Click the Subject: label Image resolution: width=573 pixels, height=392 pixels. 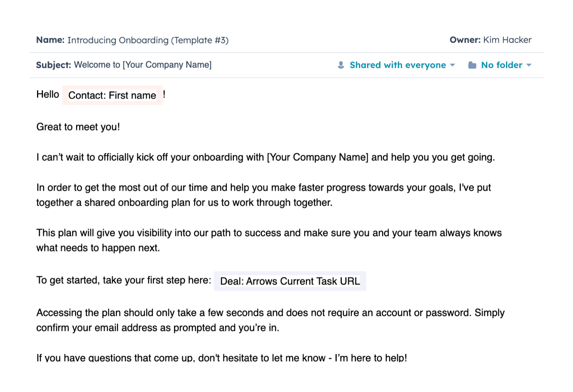(53, 65)
